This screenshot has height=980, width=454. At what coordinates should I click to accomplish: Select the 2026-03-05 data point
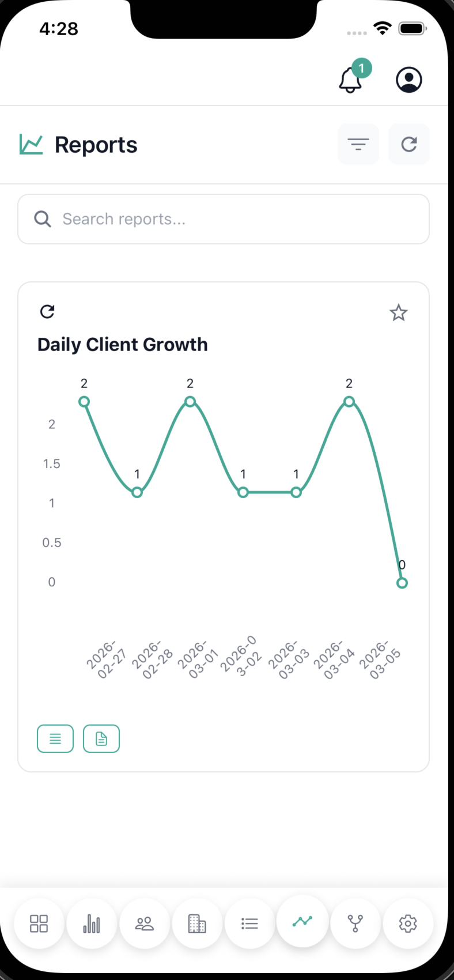coord(402,583)
